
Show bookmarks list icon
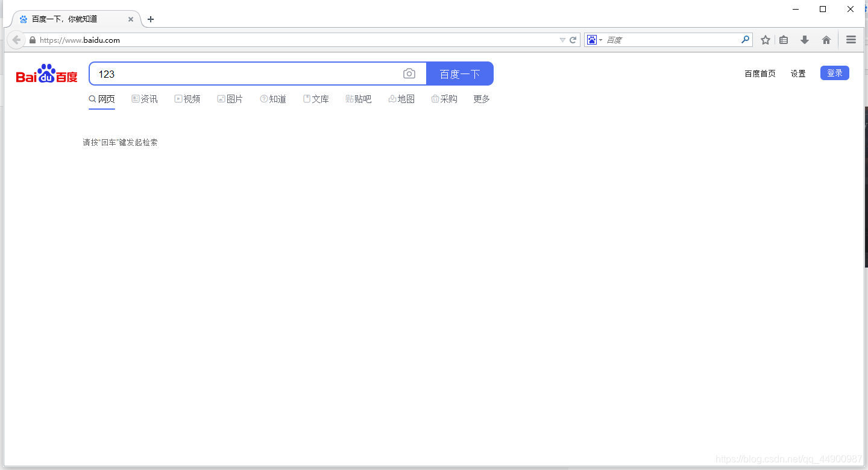[x=784, y=40]
